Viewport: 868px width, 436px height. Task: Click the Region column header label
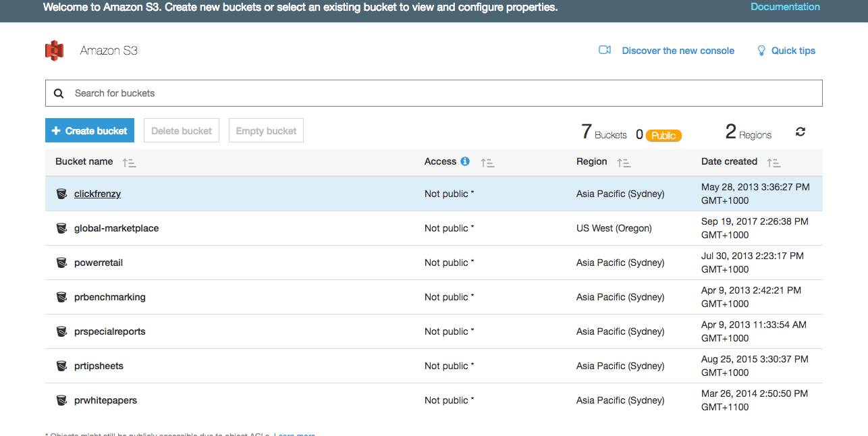[x=592, y=161]
